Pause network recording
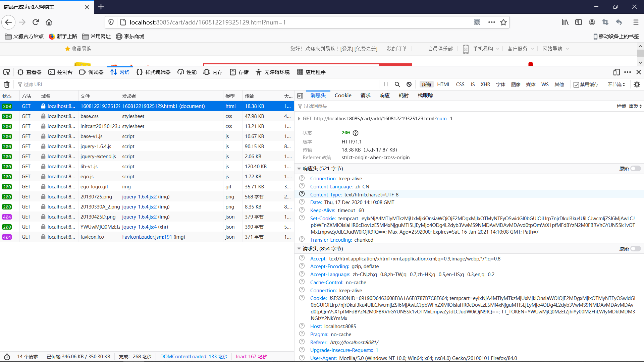Image resolution: width=644 pixels, height=362 pixels. coord(386,84)
